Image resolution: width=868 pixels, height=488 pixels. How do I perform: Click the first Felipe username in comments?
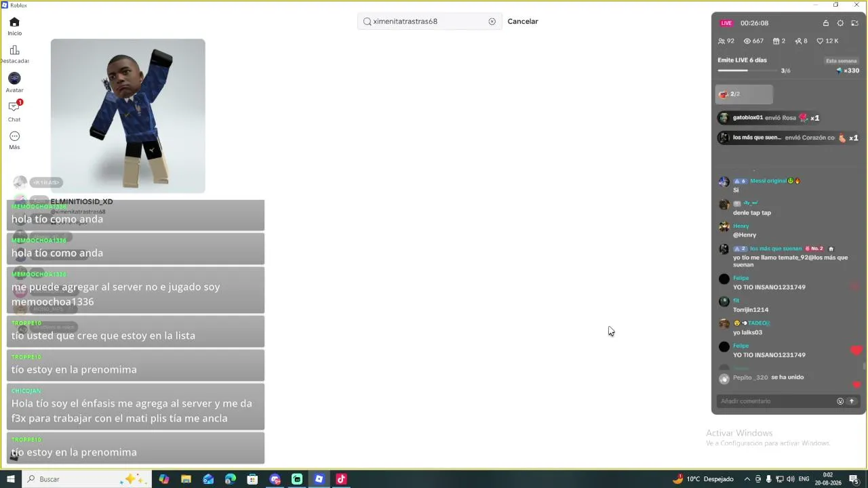pyautogui.click(x=741, y=278)
